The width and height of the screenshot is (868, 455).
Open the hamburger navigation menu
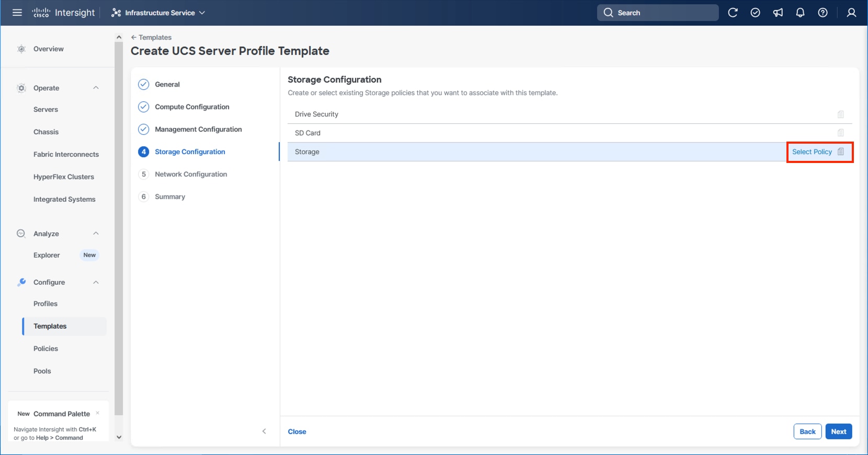(17, 13)
